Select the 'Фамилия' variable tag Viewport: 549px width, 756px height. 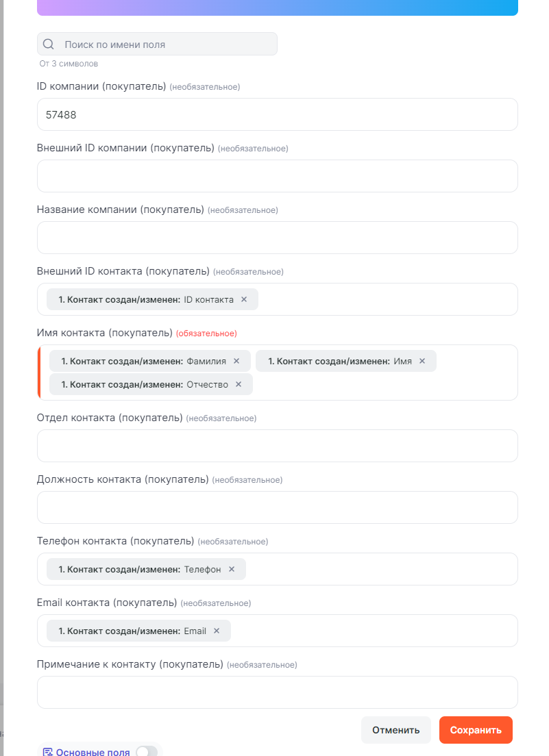[144, 361]
